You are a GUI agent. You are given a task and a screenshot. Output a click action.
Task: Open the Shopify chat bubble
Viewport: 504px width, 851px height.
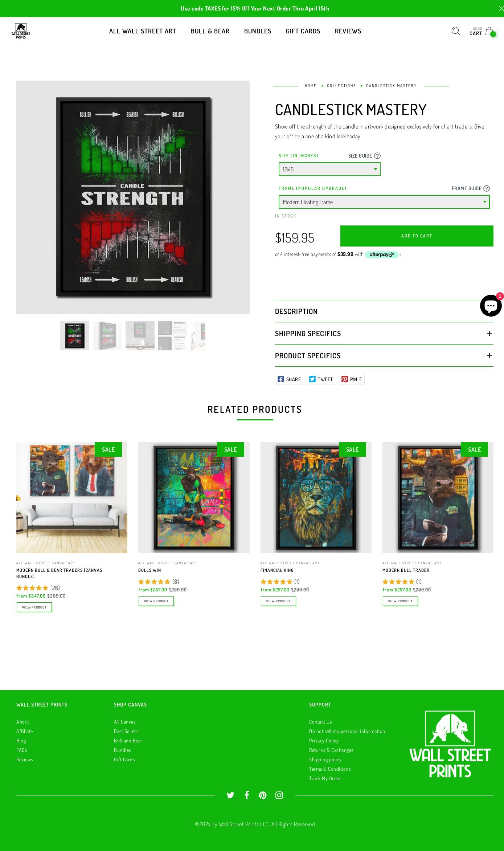pos(491,306)
